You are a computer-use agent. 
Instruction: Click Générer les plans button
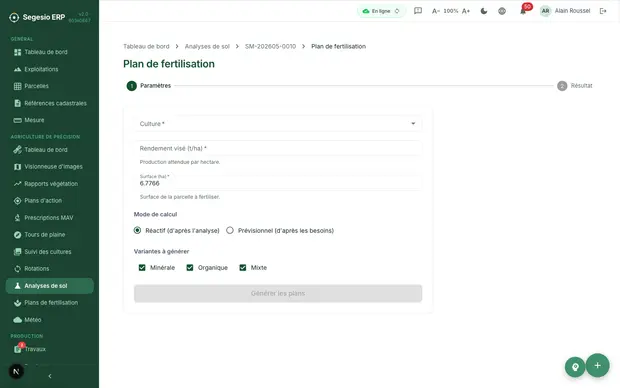pyautogui.click(x=278, y=293)
